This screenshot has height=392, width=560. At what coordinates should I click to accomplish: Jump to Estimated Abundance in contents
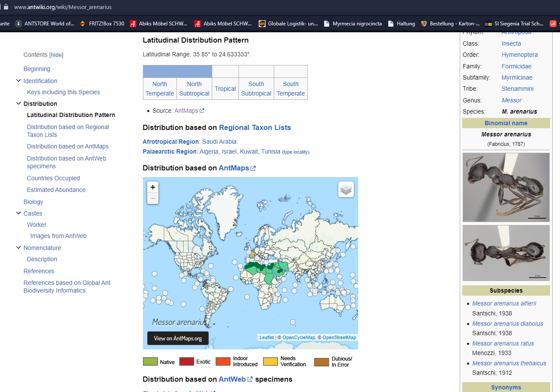56,190
